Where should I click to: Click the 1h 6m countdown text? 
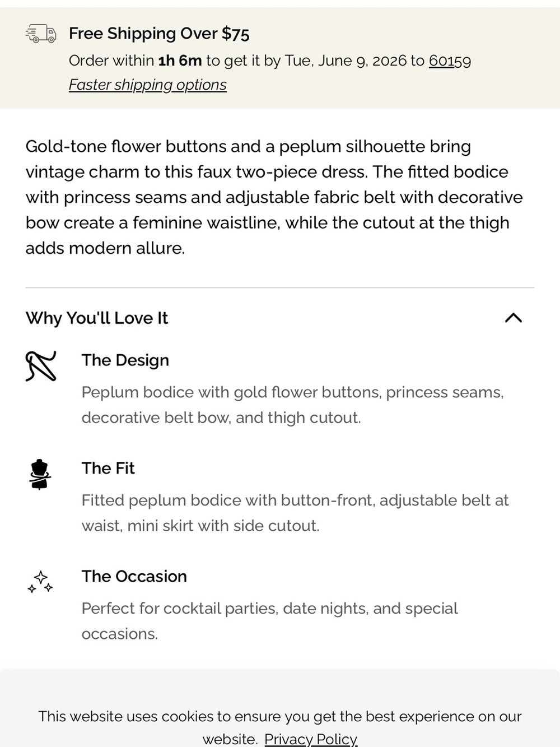180,61
